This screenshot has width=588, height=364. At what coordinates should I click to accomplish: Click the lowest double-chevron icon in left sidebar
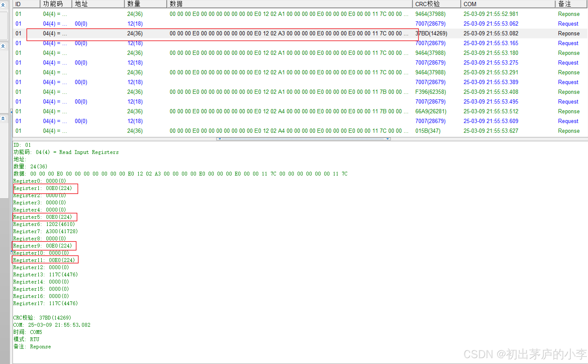coord(3,118)
